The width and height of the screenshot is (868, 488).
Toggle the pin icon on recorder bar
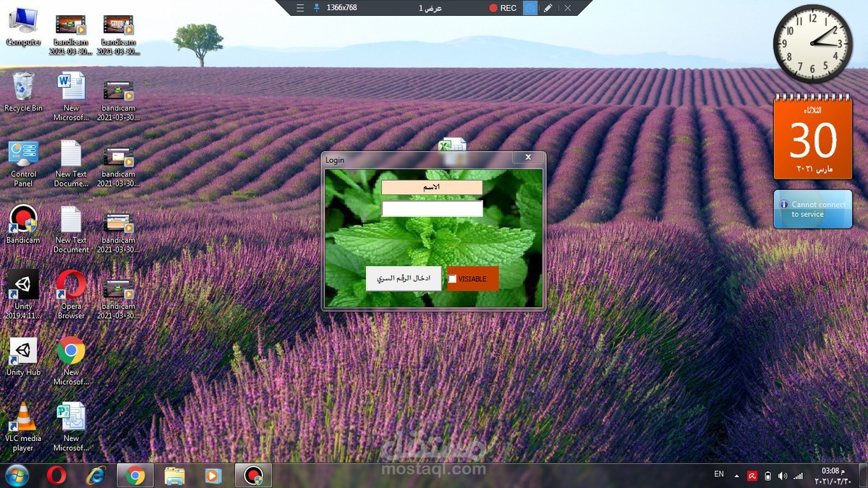(x=315, y=8)
